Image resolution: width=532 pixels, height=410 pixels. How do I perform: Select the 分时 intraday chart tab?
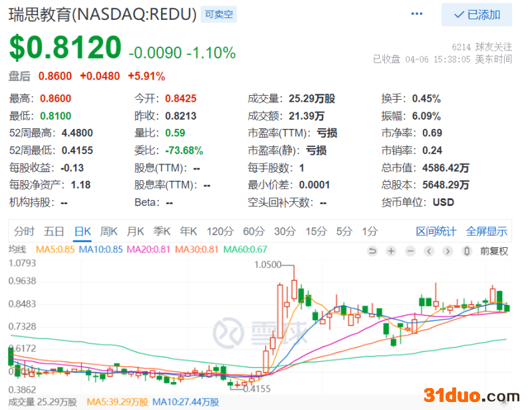pyautogui.click(x=23, y=231)
